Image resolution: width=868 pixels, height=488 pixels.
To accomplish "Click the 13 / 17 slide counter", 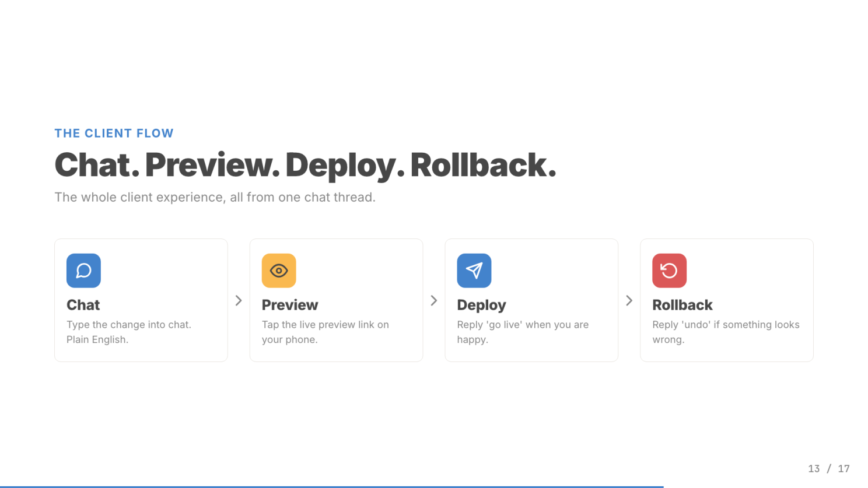I will pos(828,469).
